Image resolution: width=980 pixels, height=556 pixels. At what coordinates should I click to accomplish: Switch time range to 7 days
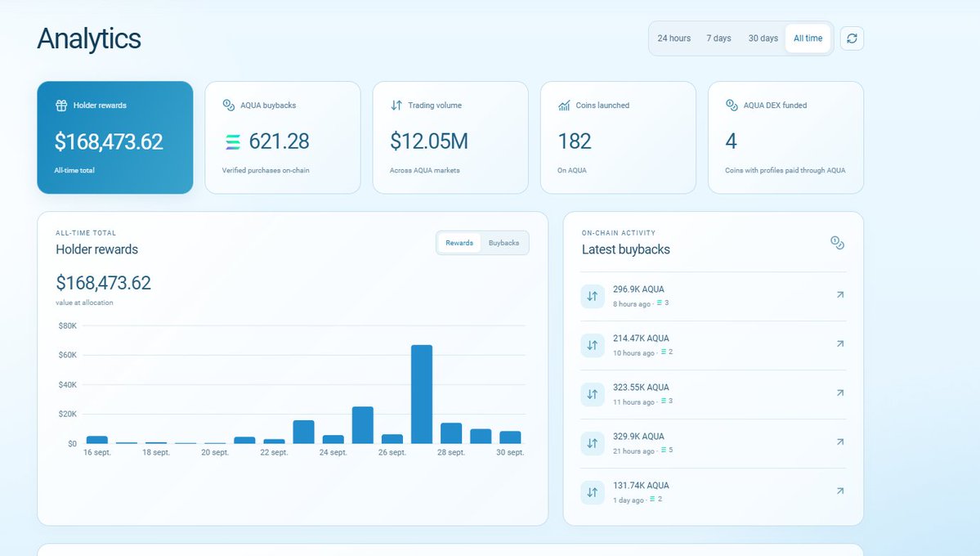point(718,38)
